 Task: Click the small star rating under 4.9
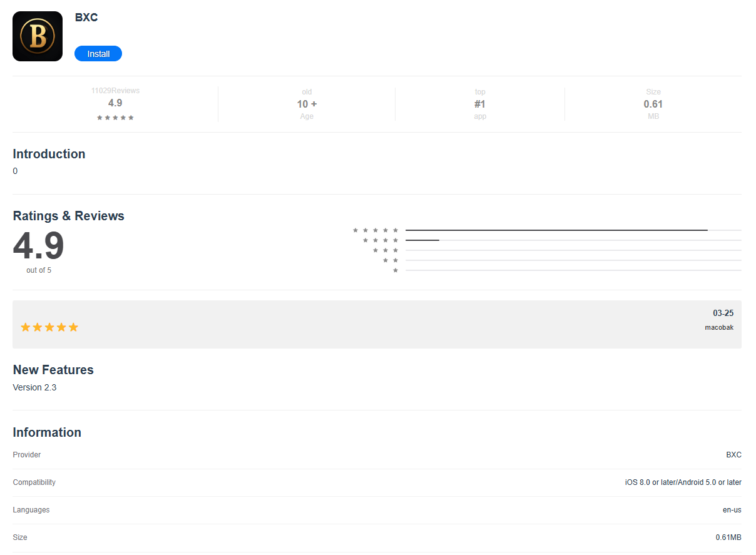[x=115, y=118]
